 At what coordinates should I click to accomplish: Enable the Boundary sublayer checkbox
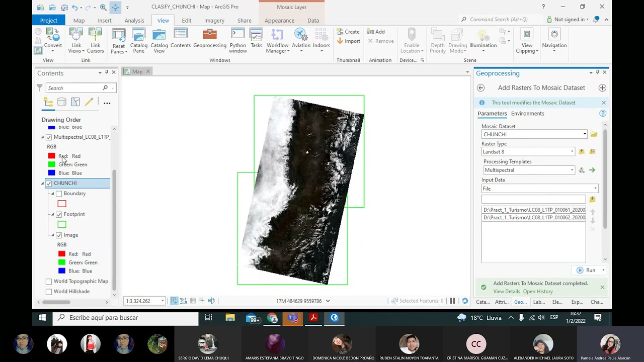coord(59,194)
